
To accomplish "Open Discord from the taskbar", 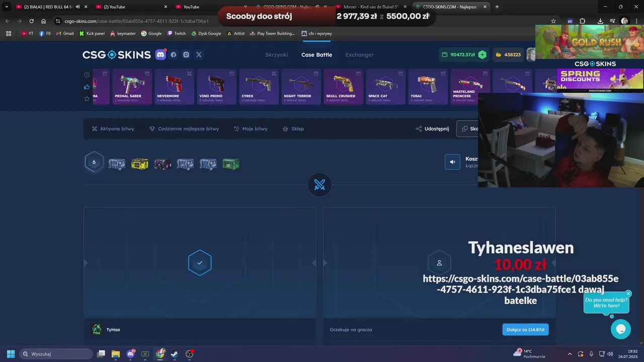I will [131, 354].
